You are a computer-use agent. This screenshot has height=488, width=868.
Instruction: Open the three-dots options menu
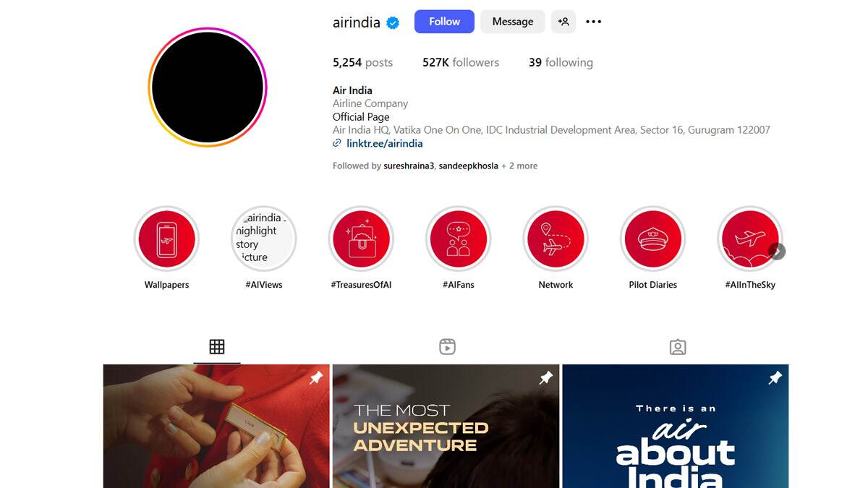click(x=594, y=22)
